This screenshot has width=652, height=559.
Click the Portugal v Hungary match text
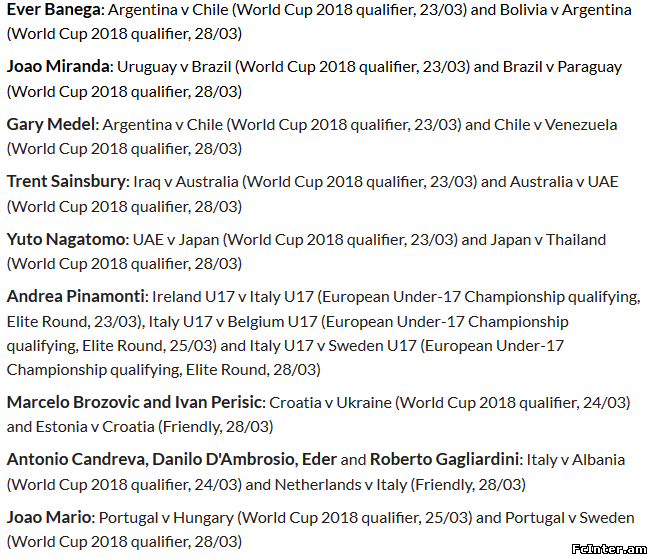(166, 518)
